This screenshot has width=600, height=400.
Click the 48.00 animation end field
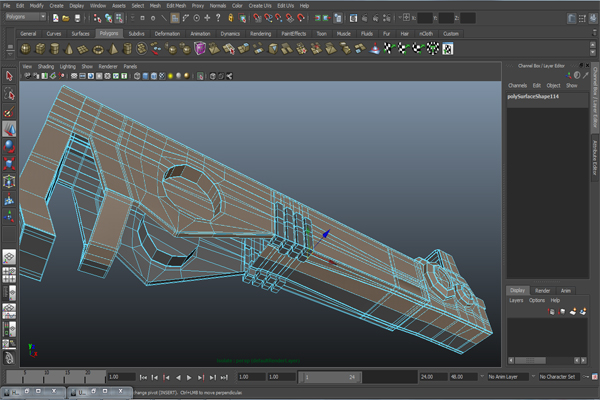click(463, 377)
